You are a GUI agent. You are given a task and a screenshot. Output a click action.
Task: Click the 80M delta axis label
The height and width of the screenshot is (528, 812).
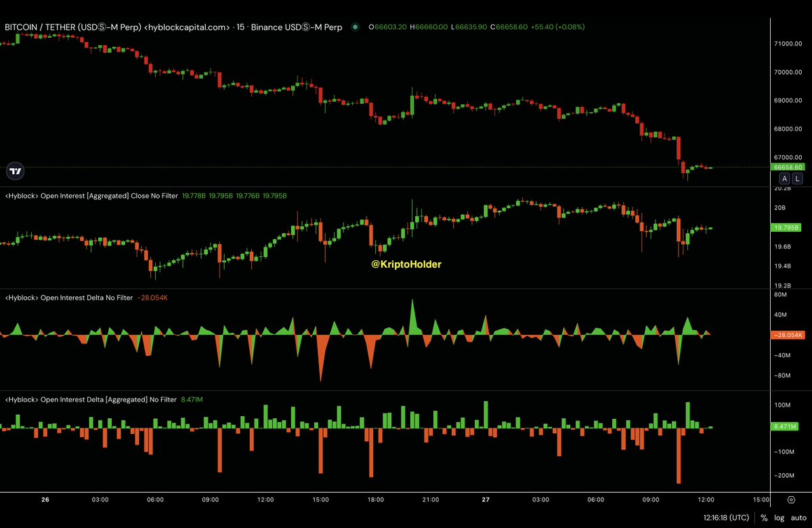tap(780, 295)
